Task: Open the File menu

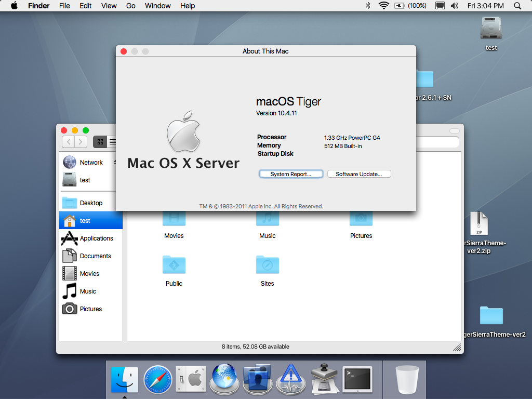Action: (x=64, y=6)
